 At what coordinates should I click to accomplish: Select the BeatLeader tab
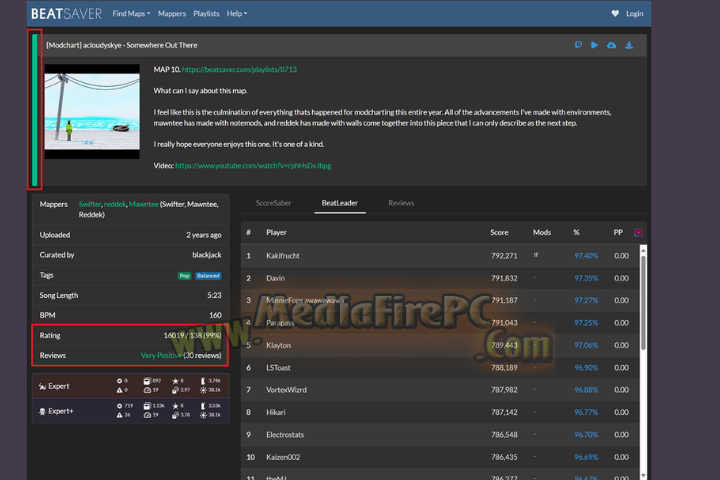point(340,203)
